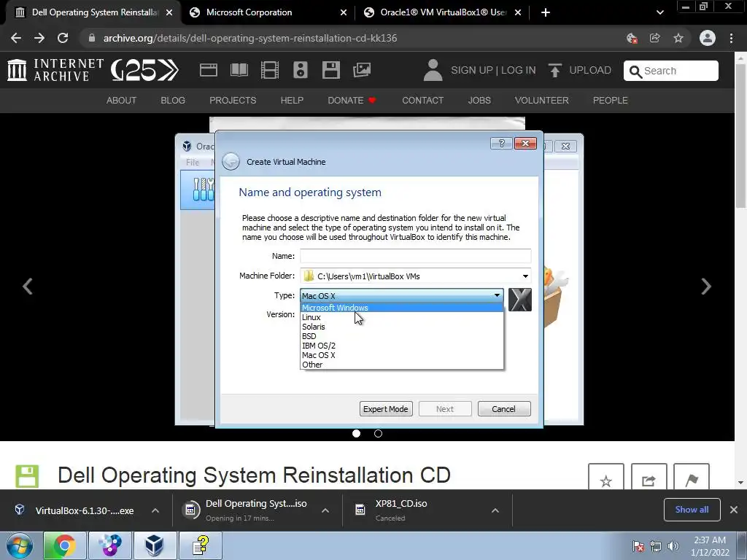Viewport: 747px width, 560px height.
Task: Click the dialog help question-mark button
Action: pyautogui.click(x=501, y=144)
